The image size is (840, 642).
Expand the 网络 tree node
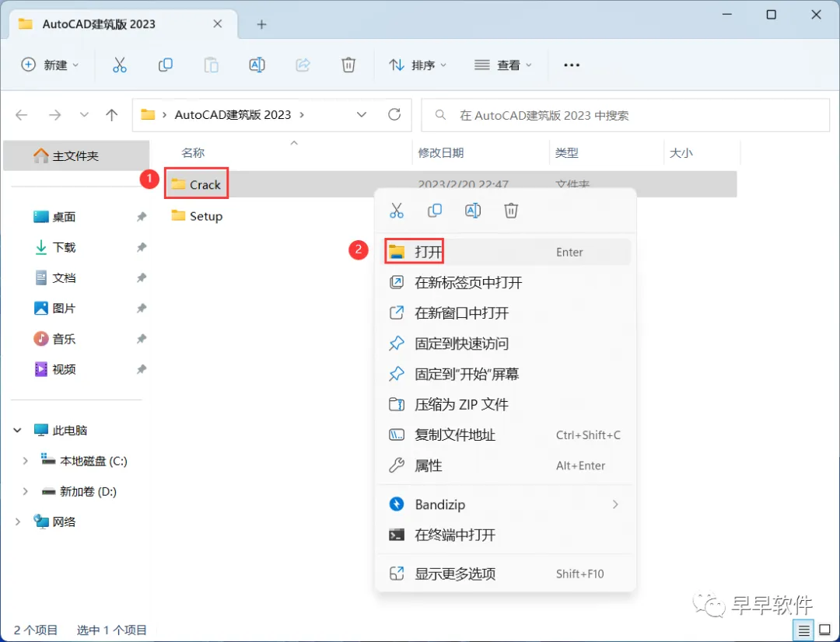(18, 522)
